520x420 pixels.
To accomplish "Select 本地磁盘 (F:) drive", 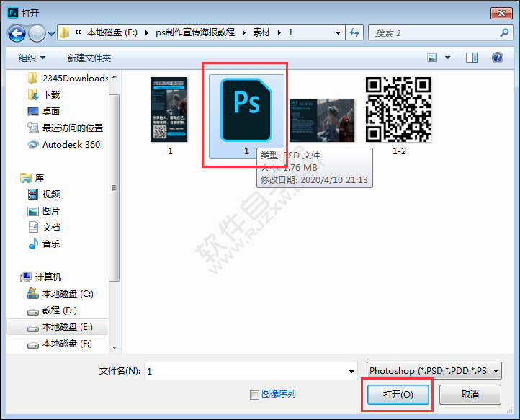I will click(x=60, y=344).
